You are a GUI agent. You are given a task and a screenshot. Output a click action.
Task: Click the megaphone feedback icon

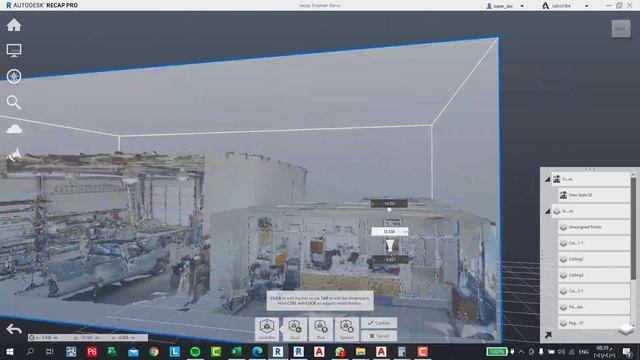(14, 155)
